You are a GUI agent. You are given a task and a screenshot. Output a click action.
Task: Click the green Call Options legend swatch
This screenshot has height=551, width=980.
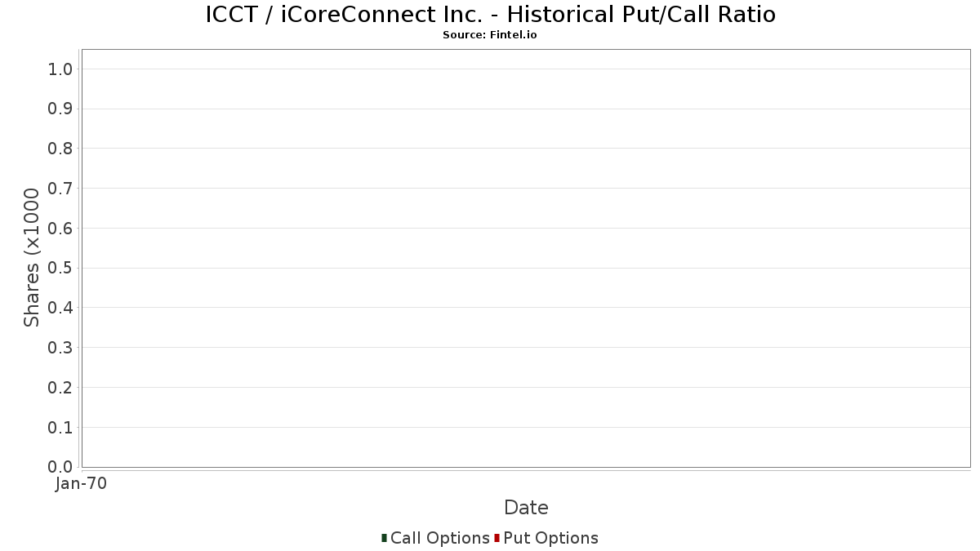384,538
